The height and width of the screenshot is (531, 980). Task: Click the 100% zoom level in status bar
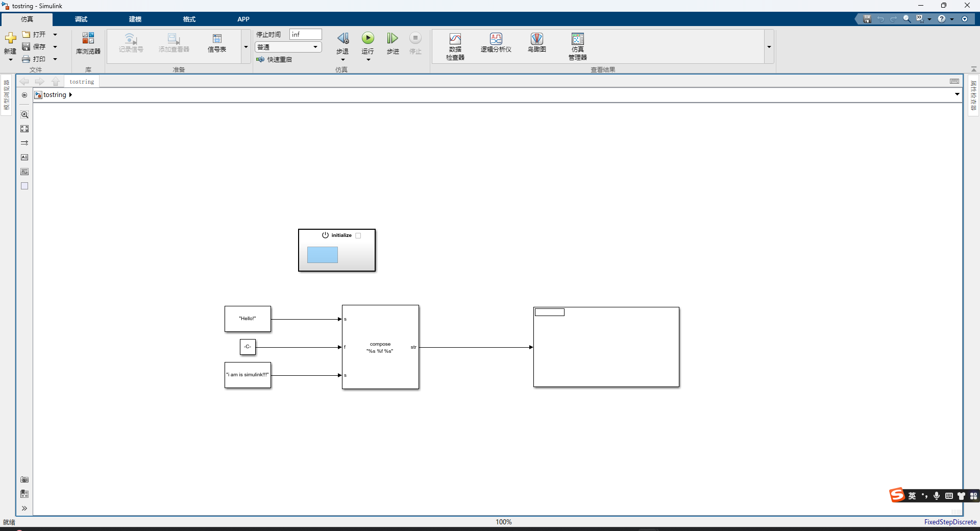(504, 522)
